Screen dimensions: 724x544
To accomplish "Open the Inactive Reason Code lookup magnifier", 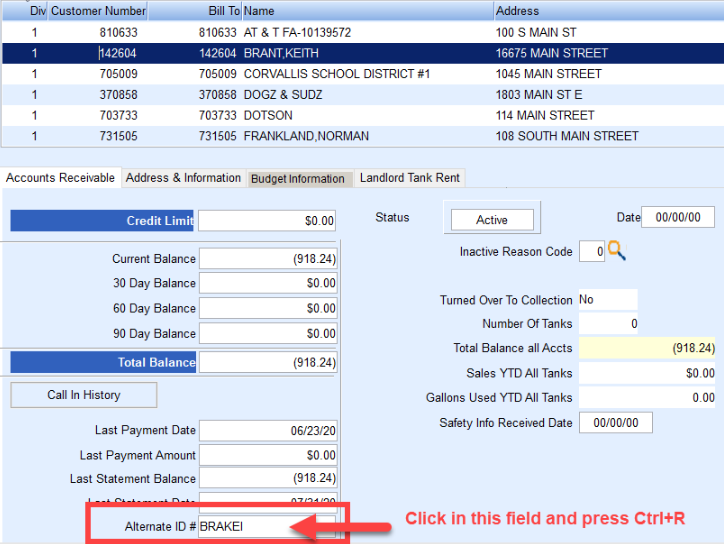I will click(x=617, y=251).
